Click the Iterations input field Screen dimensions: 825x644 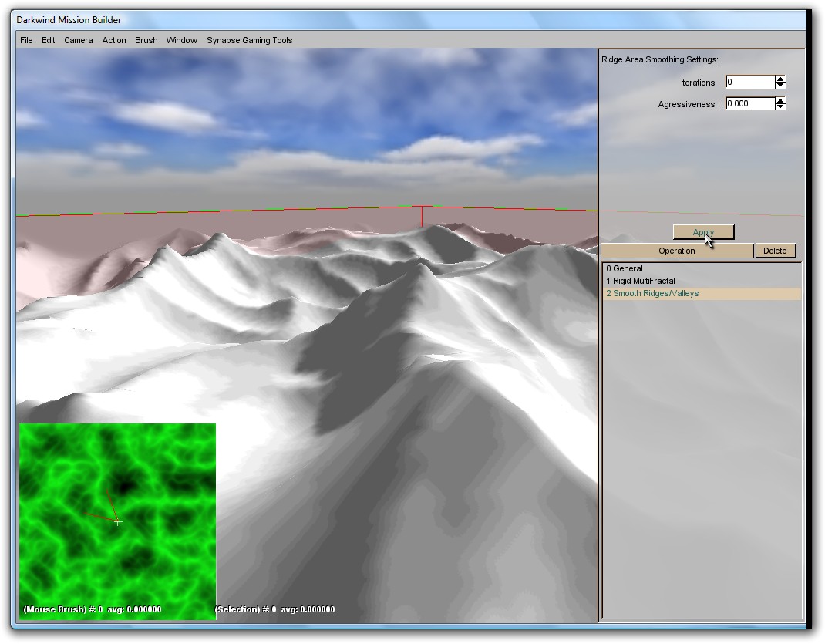point(749,83)
